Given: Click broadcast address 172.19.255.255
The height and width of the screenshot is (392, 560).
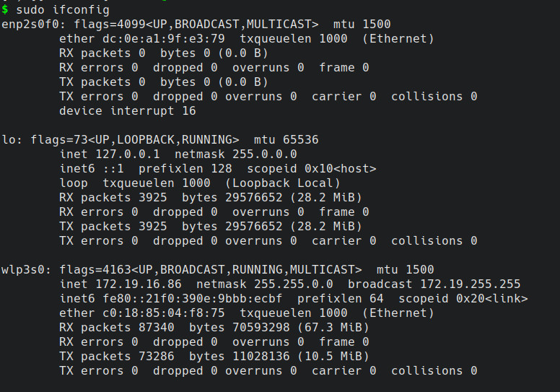Looking at the screenshot, I should click(470, 284).
